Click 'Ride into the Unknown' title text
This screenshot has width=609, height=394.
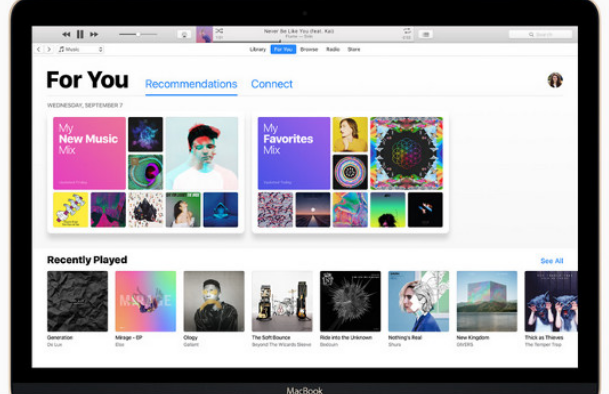pos(346,337)
